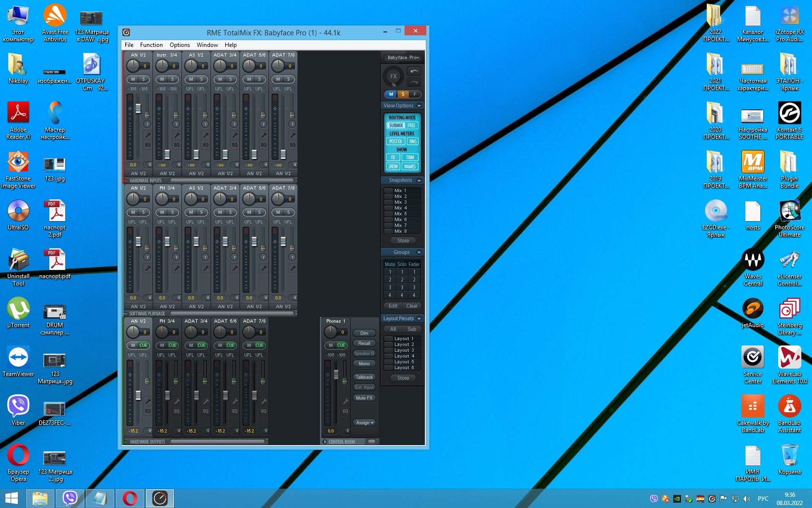This screenshot has height=508, width=812.
Task: Open settings wrench on Phones 1 channel
Action: 346,401
